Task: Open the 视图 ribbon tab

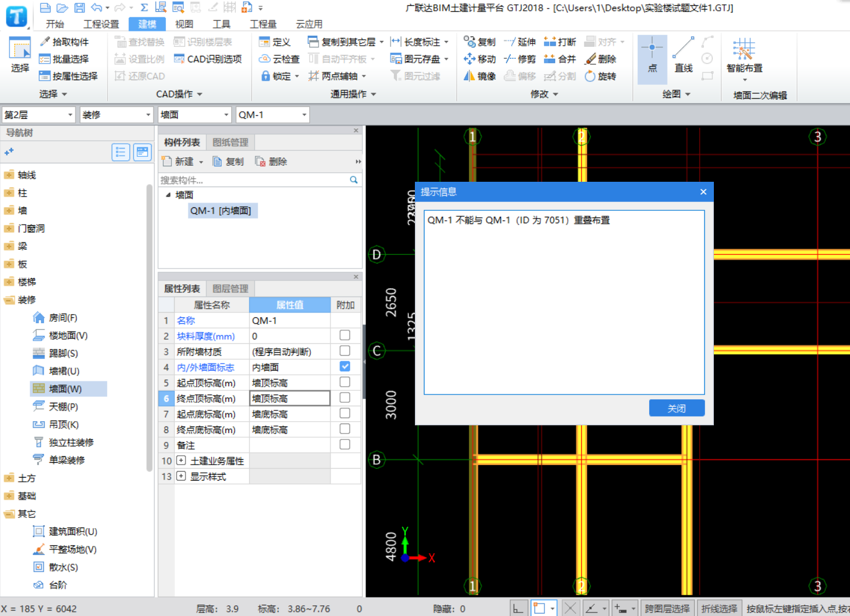Action: pyautogui.click(x=184, y=24)
